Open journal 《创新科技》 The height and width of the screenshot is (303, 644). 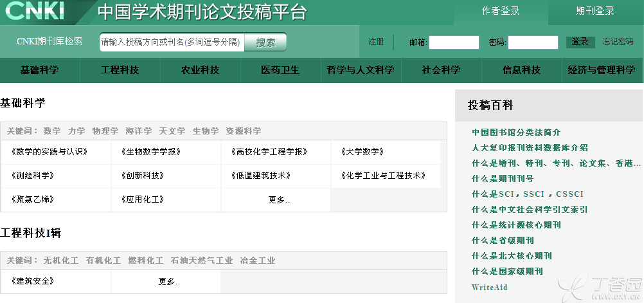pyautogui.click(x=143, y=176)
